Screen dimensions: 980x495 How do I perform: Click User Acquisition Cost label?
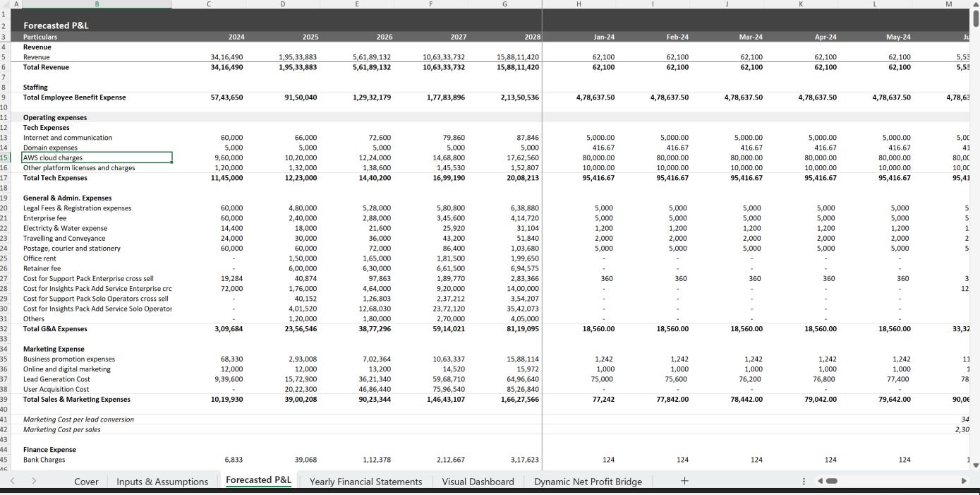click(56, 389)
